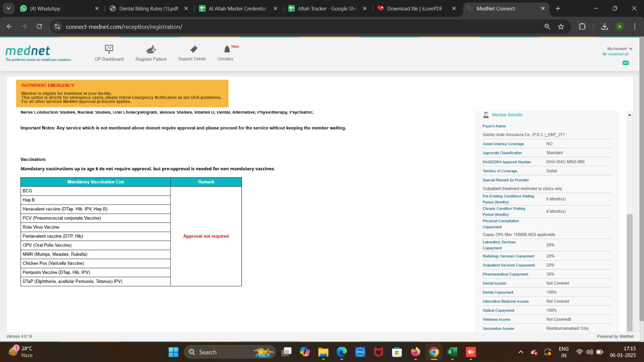The width and height of the screenshot is (644, 362).
Task: Open Excel from the taskbar
Action: 452,352
